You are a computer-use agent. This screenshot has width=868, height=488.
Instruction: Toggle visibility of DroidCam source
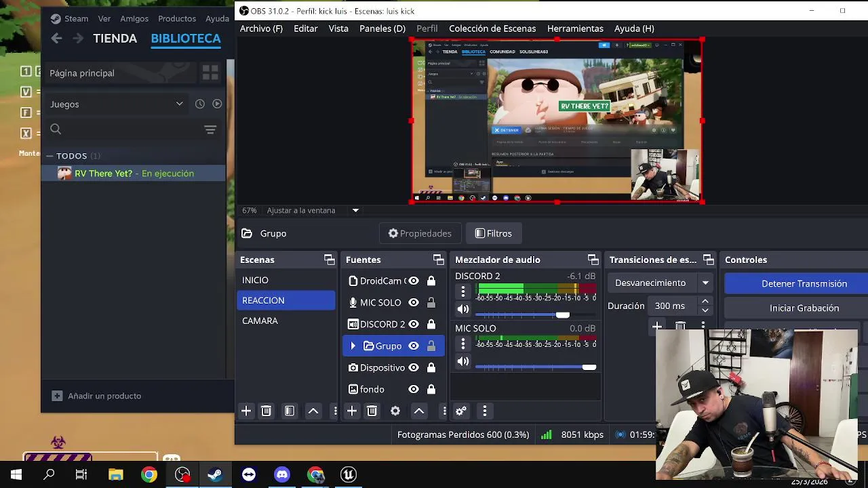(414, 281)
